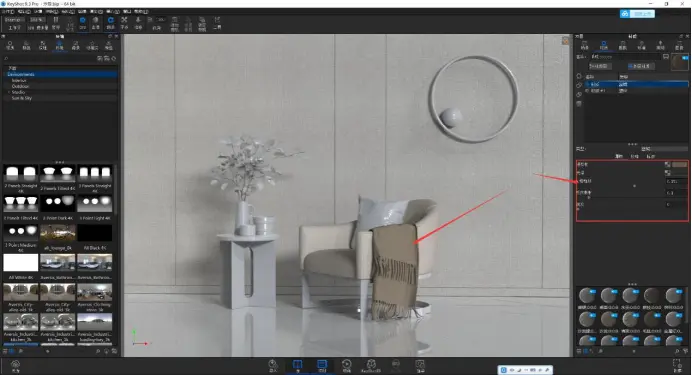This screenshot has height=375, width=692.
Task: Click the material name input field
Action: pyautogui.click(x=626, y=56)
